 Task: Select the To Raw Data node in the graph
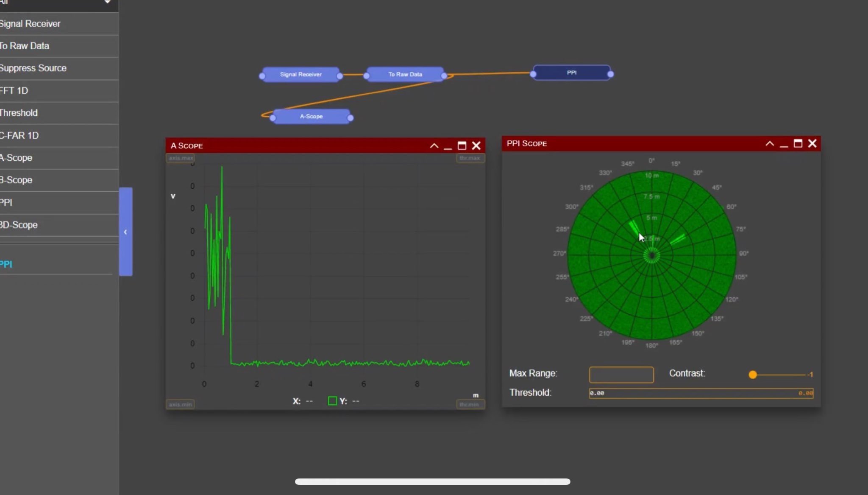click(404, 74)
